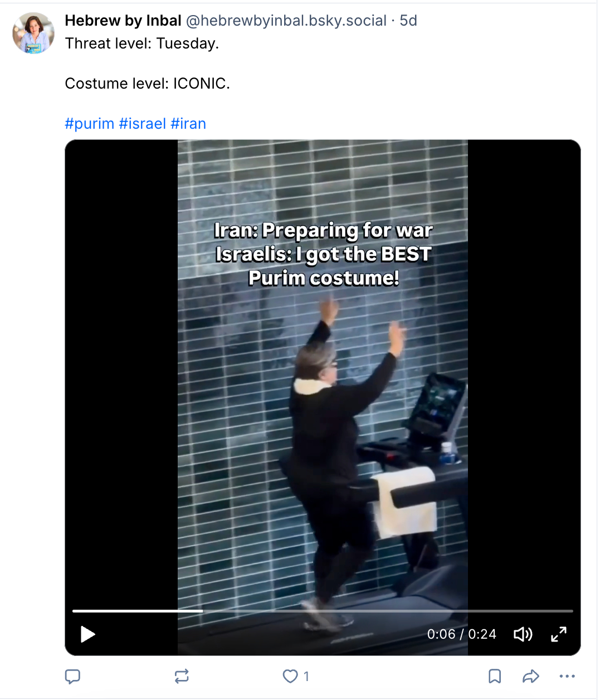The image size is (605, 700).
Task: Open the three-dot more options menu
Action: [567, 677]
